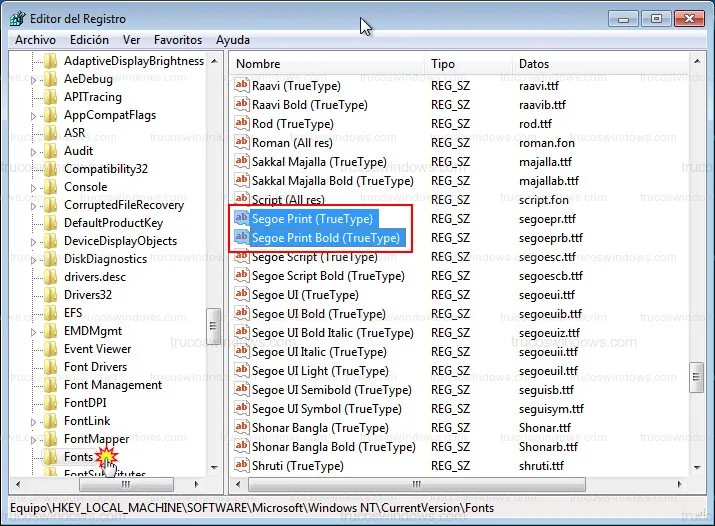Click the Raavi Bold (TrueType) string icon
The height and width of the screenshot is (526, 715).
241,105
